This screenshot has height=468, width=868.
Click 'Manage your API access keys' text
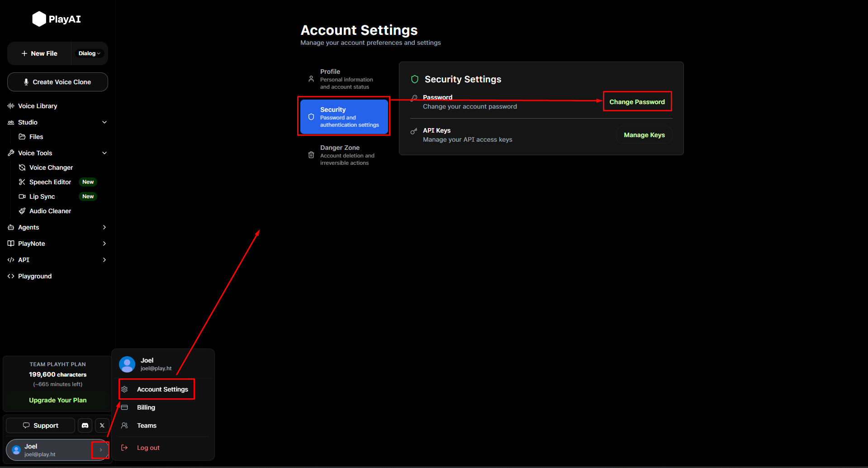point(468,139)
